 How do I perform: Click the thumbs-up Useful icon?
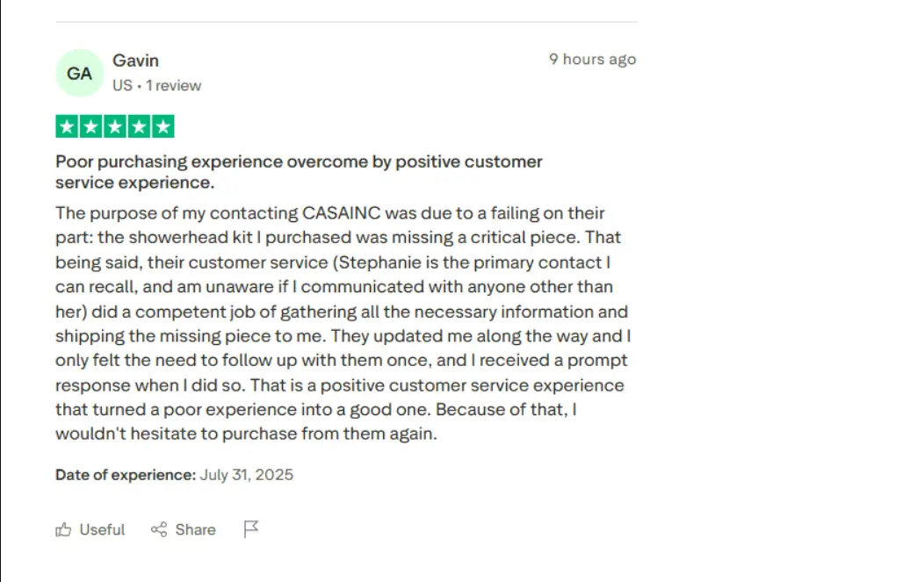pos(63,529)
